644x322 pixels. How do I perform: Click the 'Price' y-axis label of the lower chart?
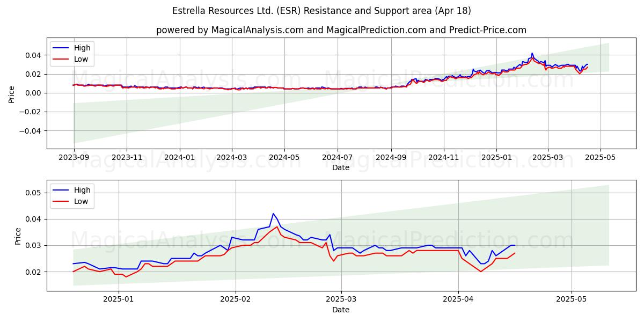18,236
